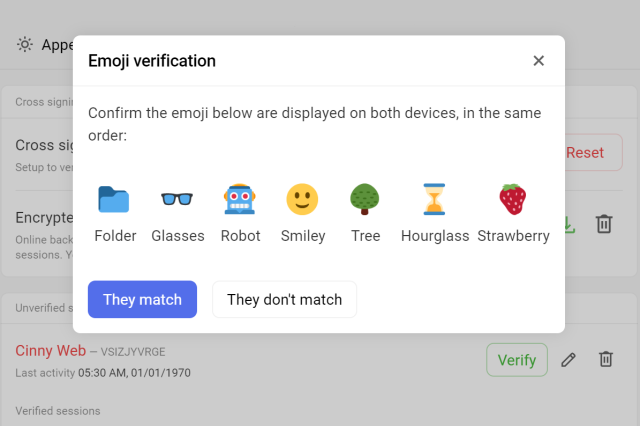Click the Emoji verification dialog title
The image size is (640, 426).
click(x=152, y=61)
